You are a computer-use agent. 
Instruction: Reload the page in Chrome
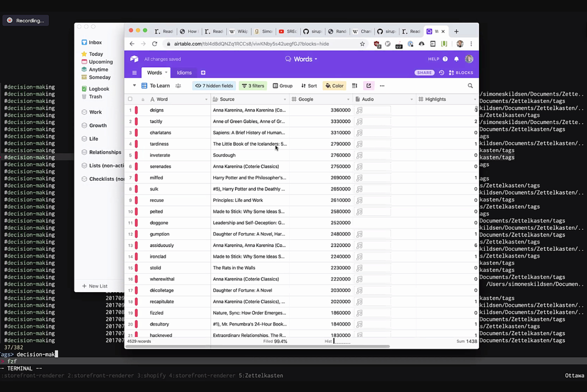(154, 44)
